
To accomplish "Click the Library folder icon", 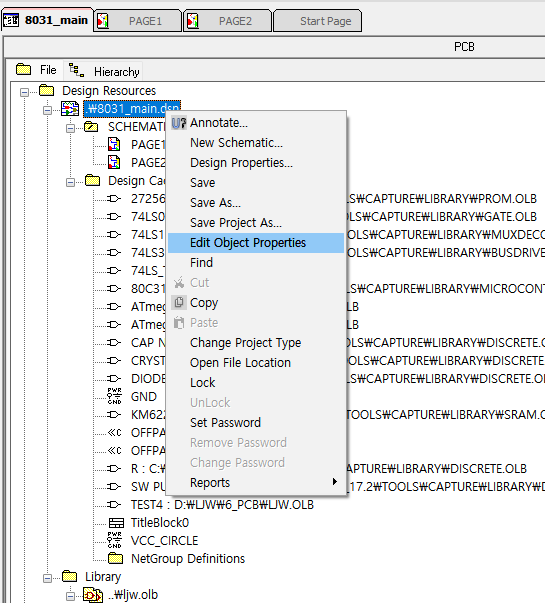I will pyautogui.click(x=70, y=576).
